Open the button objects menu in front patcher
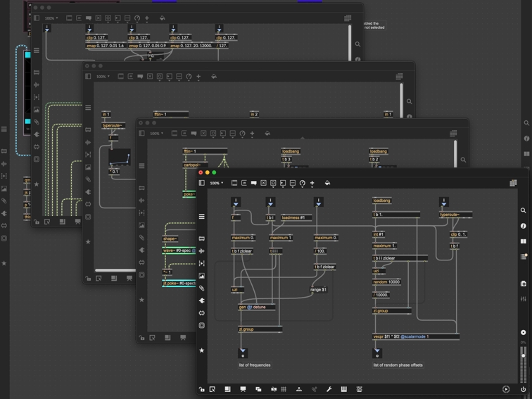Viewport: 532px width, 399px height. tap(273, 183)
